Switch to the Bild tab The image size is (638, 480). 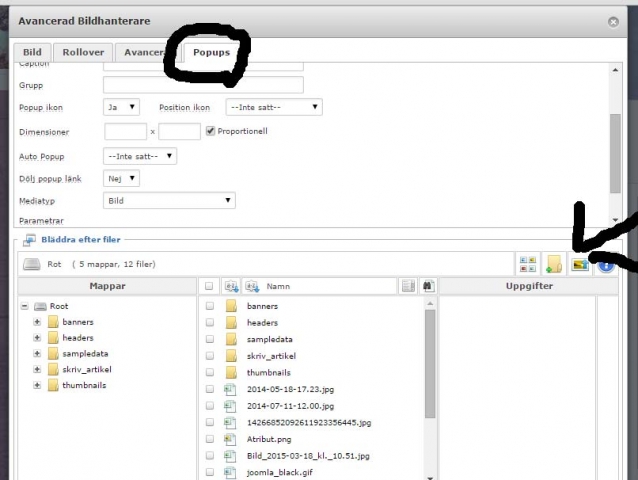click(32, 52)
